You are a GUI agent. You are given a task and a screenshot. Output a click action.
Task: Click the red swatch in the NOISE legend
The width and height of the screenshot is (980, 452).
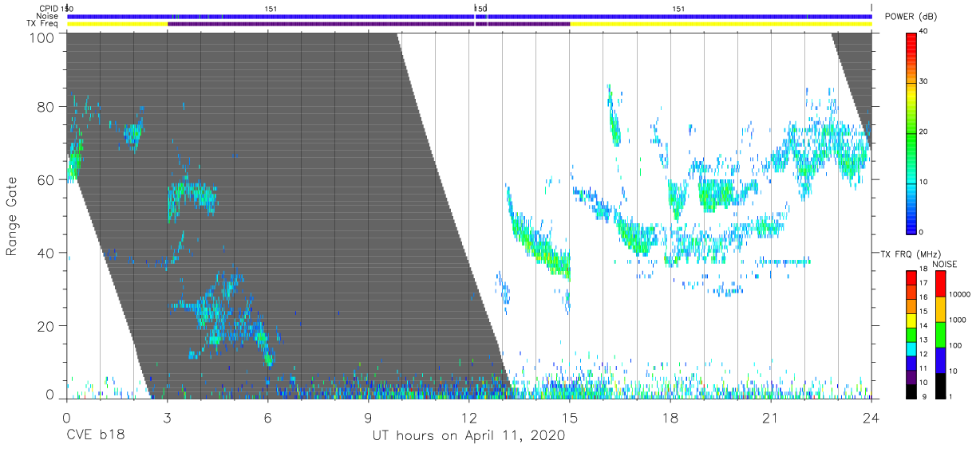[x=940, y=283]
